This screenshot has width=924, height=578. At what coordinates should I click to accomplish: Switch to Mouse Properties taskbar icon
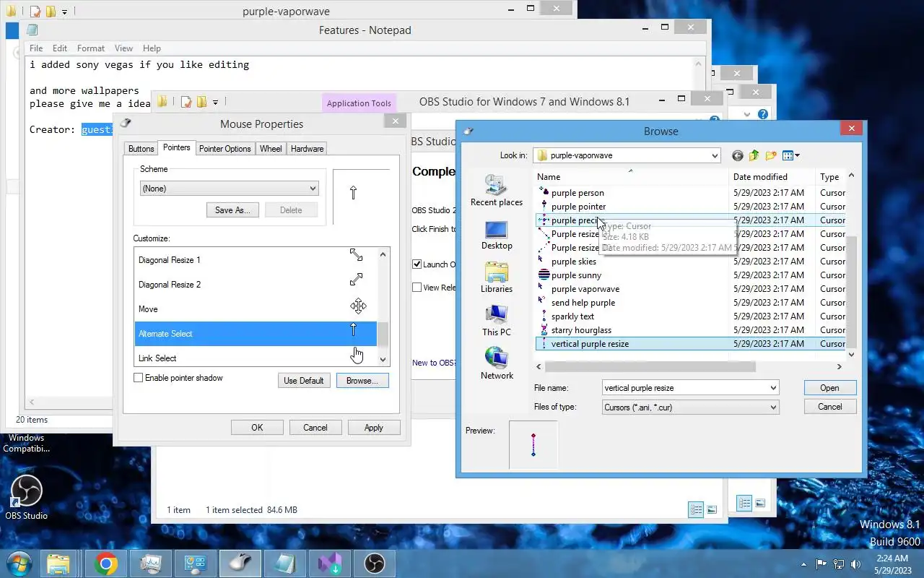coord(240,563)
